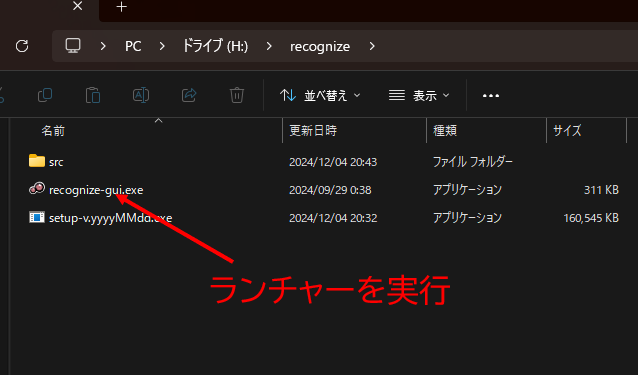This screenshot has width=638, height=375.
Task: Click the Refresh icon beside the address bar
Action: point(22,46)
